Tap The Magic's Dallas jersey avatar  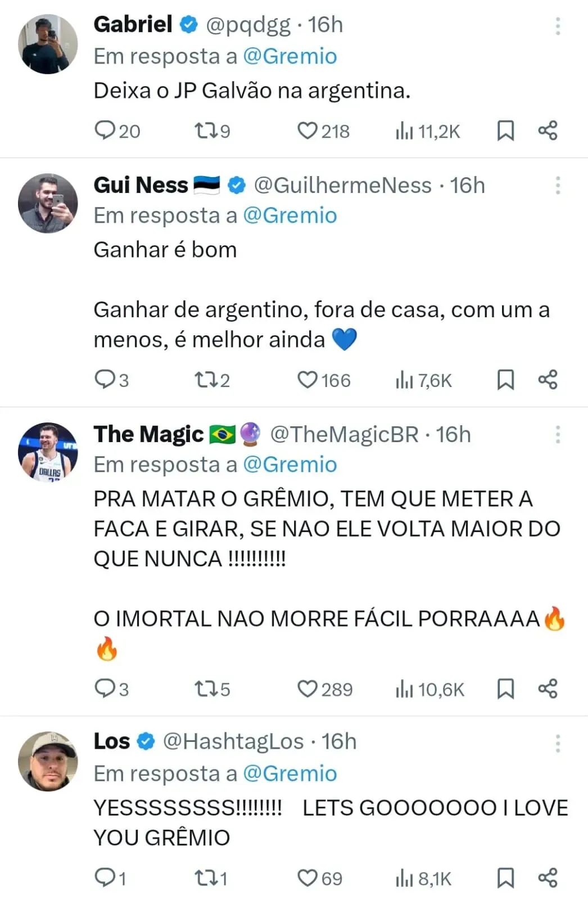click(x=48, y=452)
